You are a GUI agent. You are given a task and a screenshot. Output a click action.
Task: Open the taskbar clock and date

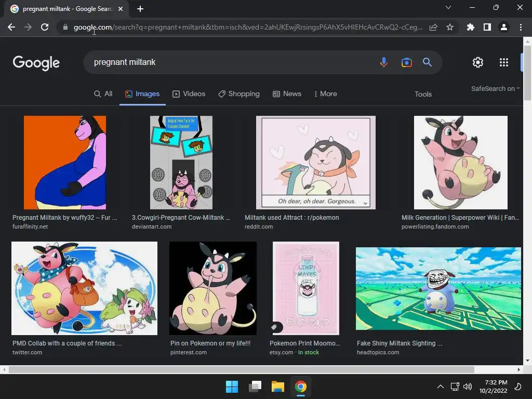[494, 387]
